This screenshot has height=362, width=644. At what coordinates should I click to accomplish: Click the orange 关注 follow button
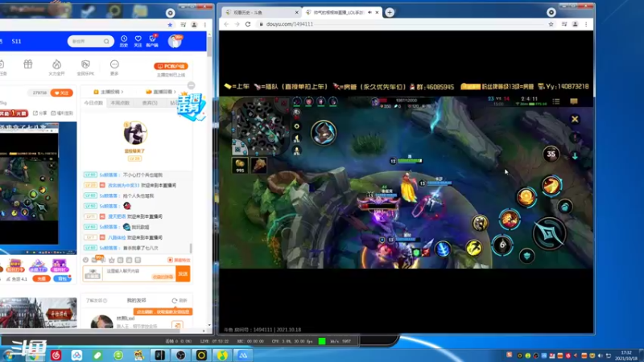point(62,93)
